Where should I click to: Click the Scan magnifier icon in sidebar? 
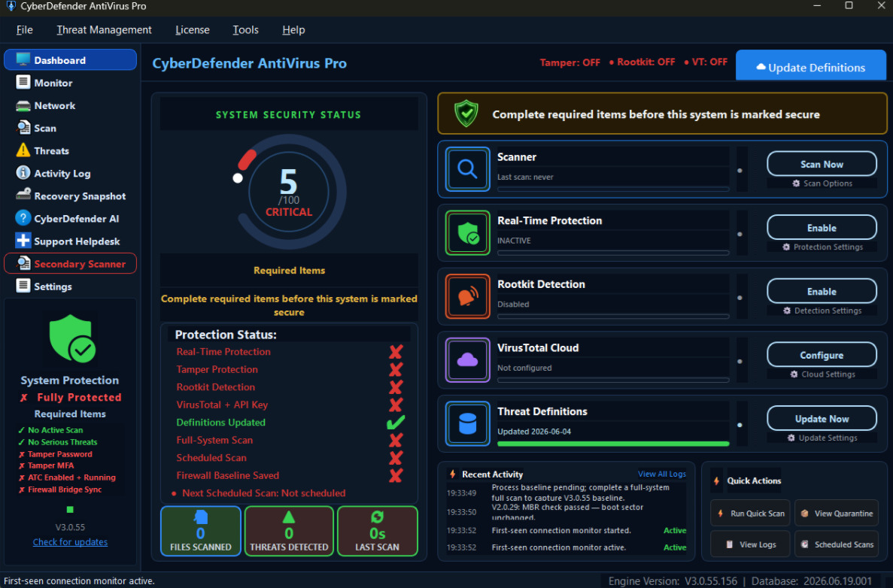point(23,128)
